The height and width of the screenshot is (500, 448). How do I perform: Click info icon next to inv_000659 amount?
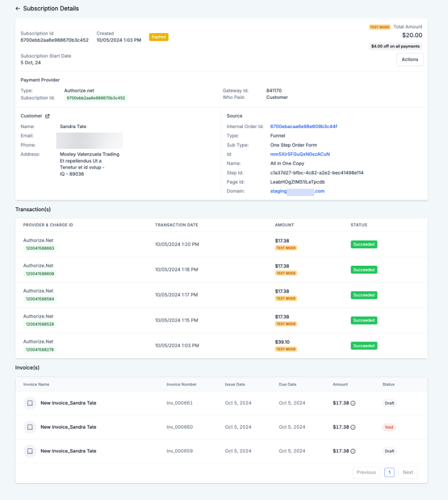click(x=353, y=451)
